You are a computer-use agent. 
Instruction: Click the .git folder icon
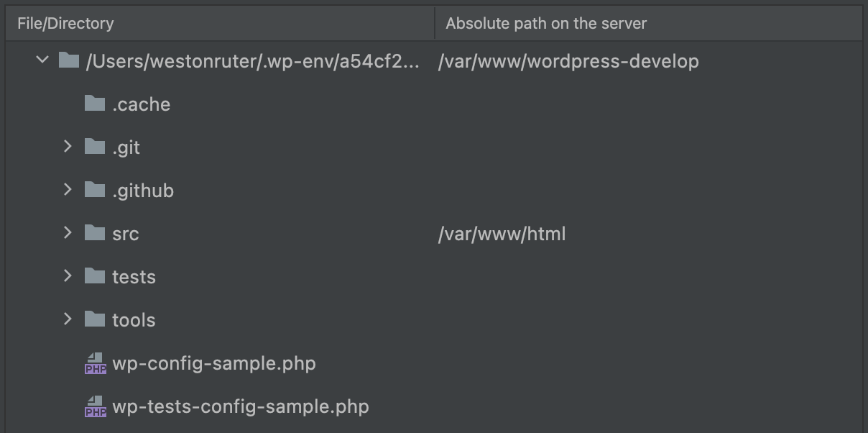pos(95,147)
